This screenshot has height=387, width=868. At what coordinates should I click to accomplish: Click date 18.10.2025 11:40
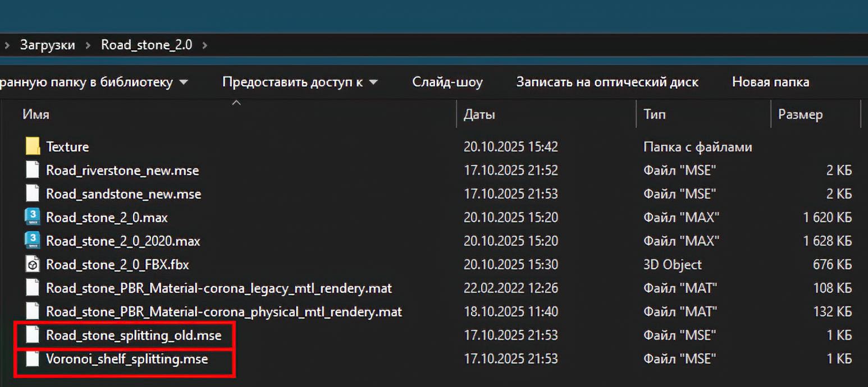click(x=511, y=312)
